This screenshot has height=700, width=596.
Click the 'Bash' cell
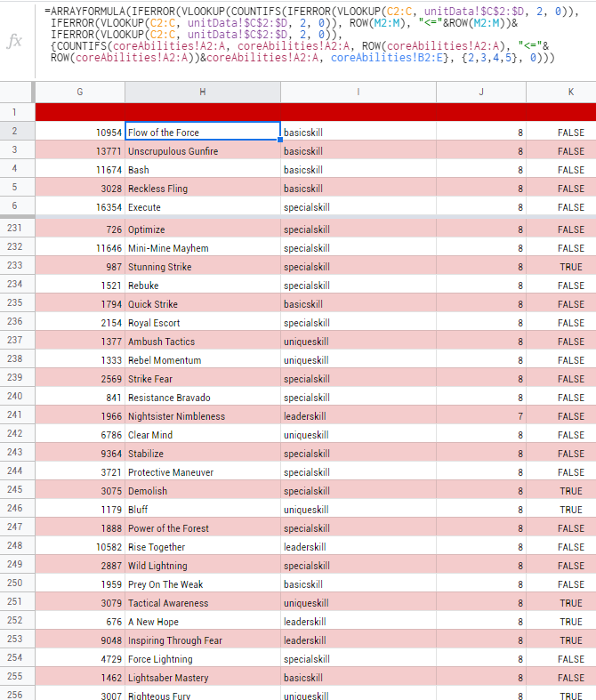click(x=203, y=170)
